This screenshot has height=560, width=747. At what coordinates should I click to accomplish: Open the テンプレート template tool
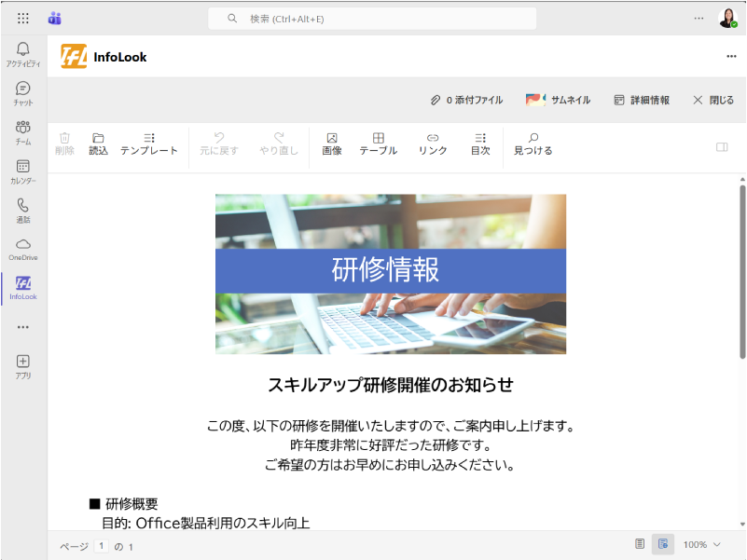(x=149, y=143)
